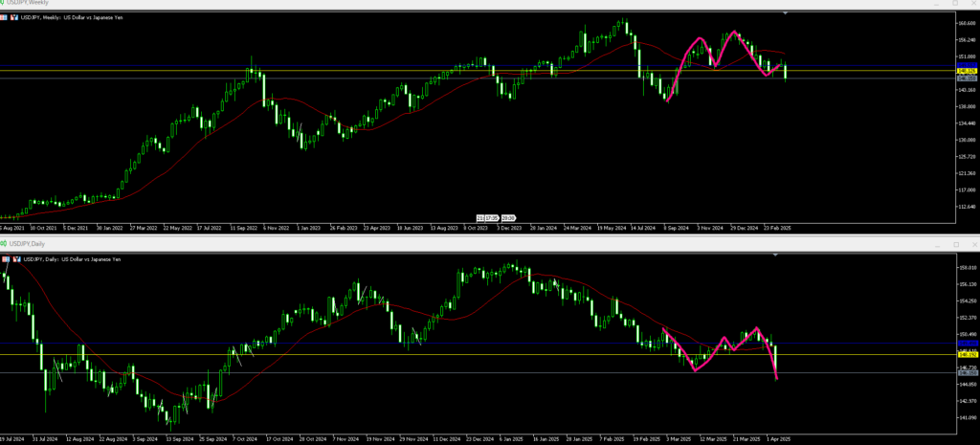Click the 117.000 value on Weekly price scale
This screenshot has height=445, width=980.
967,190
